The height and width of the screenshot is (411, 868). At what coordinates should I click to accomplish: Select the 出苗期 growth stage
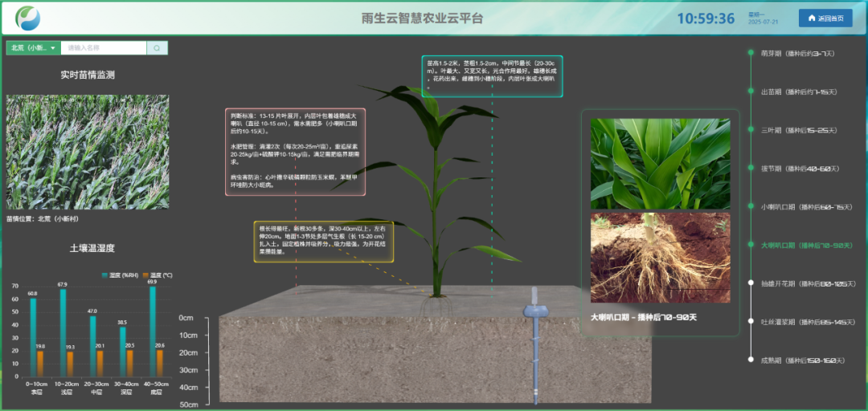(799, 92)
